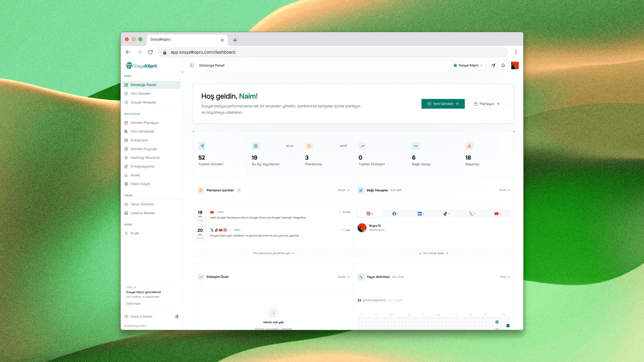
Task: Click the Yayın Aktivitesi pulse icon
Action: tap(361, 277)
